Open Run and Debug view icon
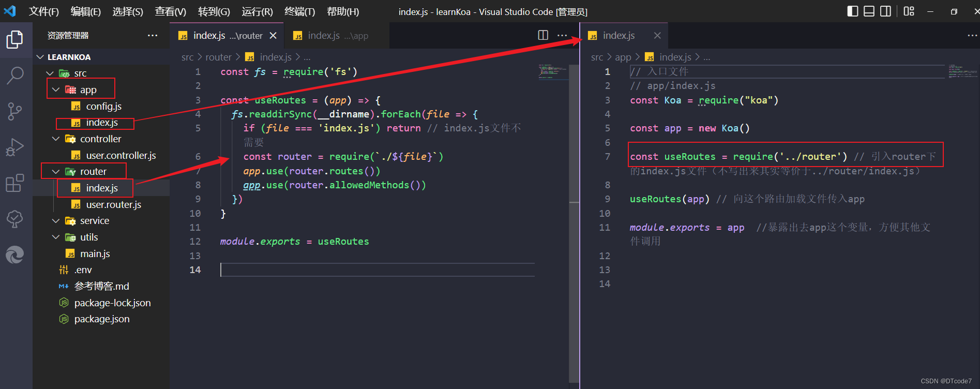 [x=14, y=147]
